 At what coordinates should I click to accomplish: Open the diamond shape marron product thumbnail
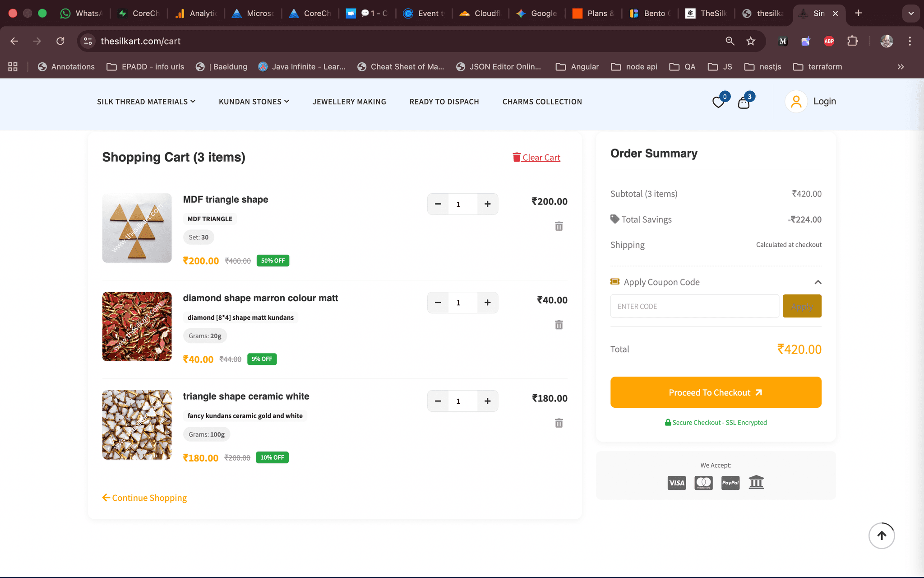coord(137,326)
